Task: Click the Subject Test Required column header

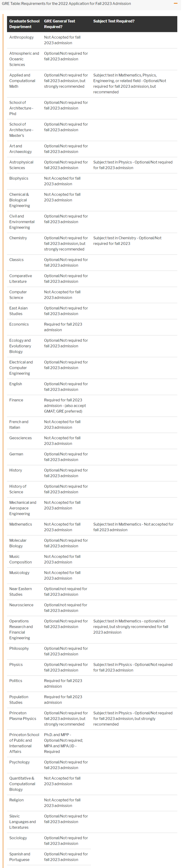Action: click(x=114, y=21)
